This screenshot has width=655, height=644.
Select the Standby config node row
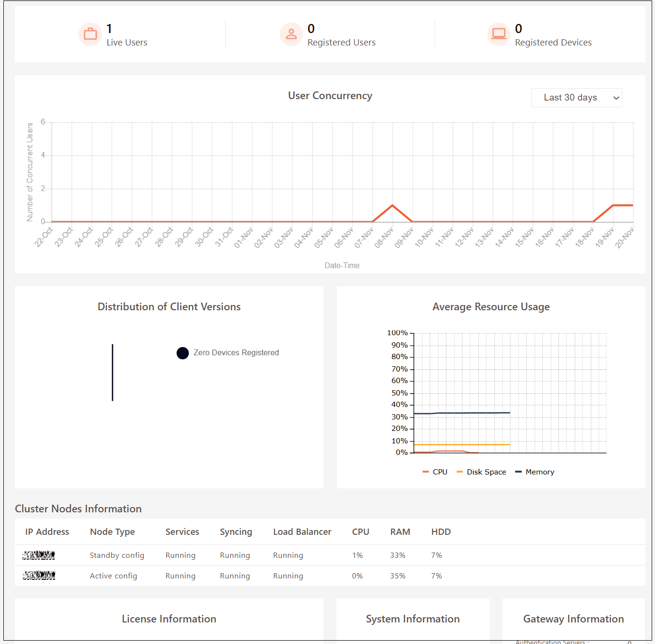117,555
